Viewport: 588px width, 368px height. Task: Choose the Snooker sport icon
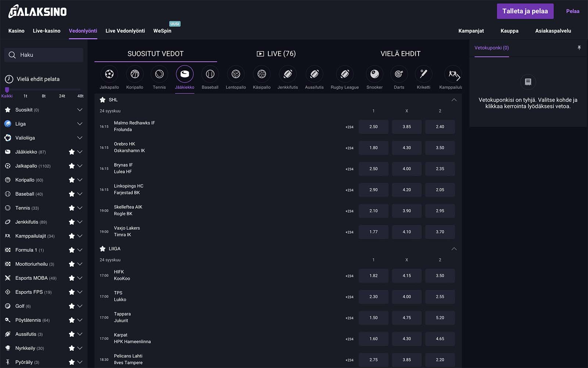coord(374,74)
